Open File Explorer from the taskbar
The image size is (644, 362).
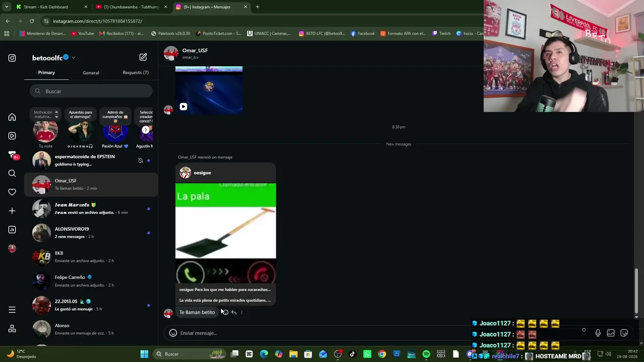point(293,354)
